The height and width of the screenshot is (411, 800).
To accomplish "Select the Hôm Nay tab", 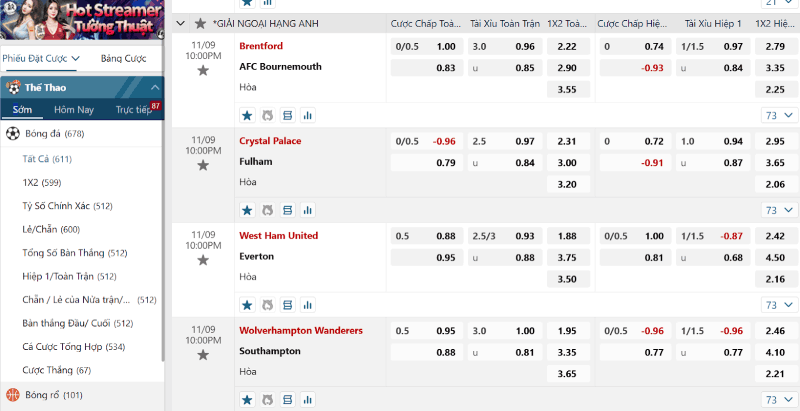I will pyautogui.click(x=74, y=110).
